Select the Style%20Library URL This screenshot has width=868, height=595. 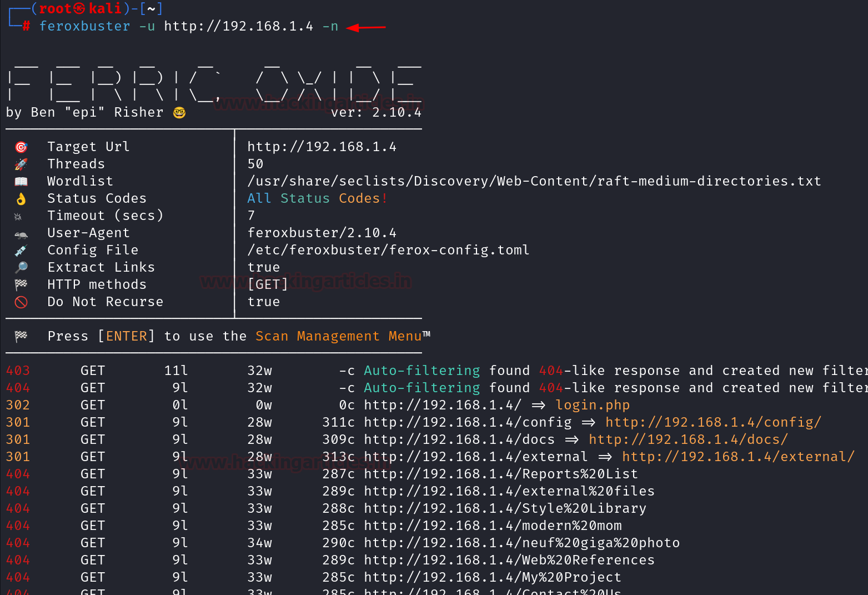point(505,508)
